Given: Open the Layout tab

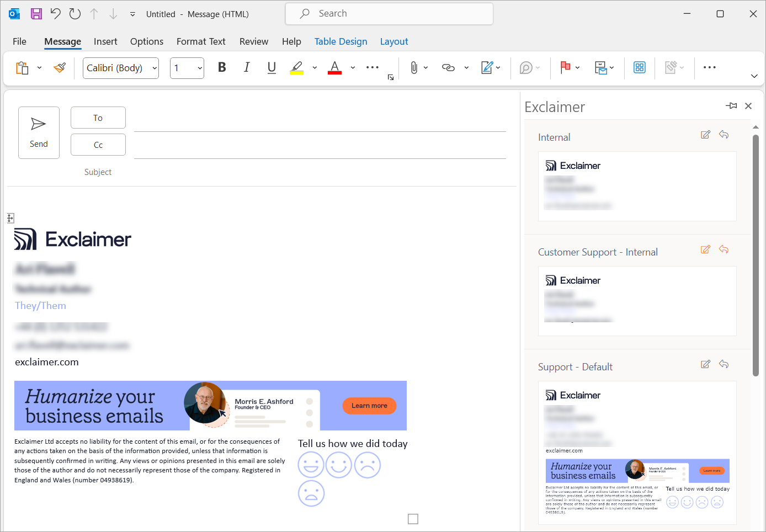Looking at the screenshot, I should pos(394,41).
